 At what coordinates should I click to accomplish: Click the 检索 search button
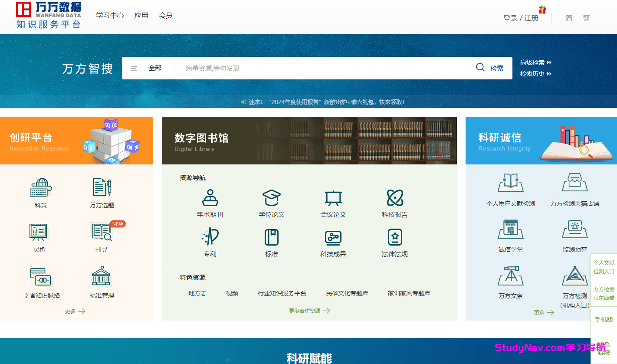[x=490, y=68]
